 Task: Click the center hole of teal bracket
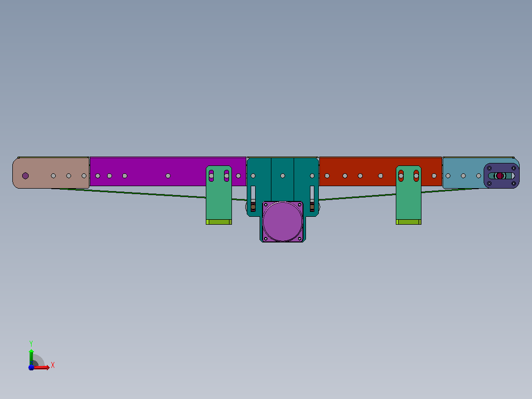[283, 176]
